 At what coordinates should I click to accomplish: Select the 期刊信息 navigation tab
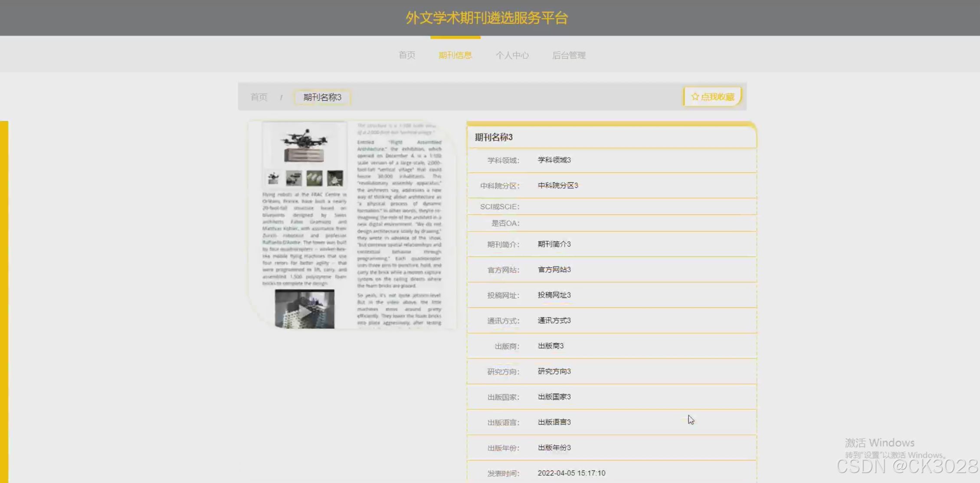click(x=455, y=55)
